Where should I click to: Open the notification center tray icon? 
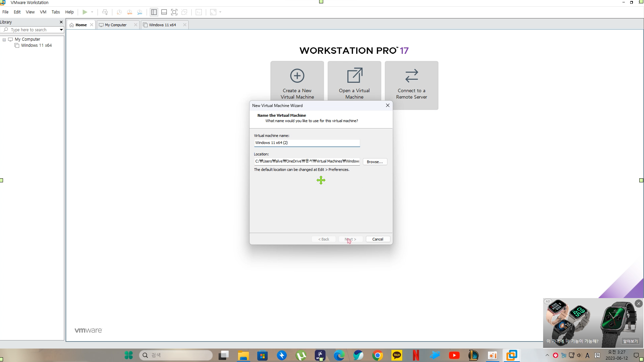click(x=636, y=355)
